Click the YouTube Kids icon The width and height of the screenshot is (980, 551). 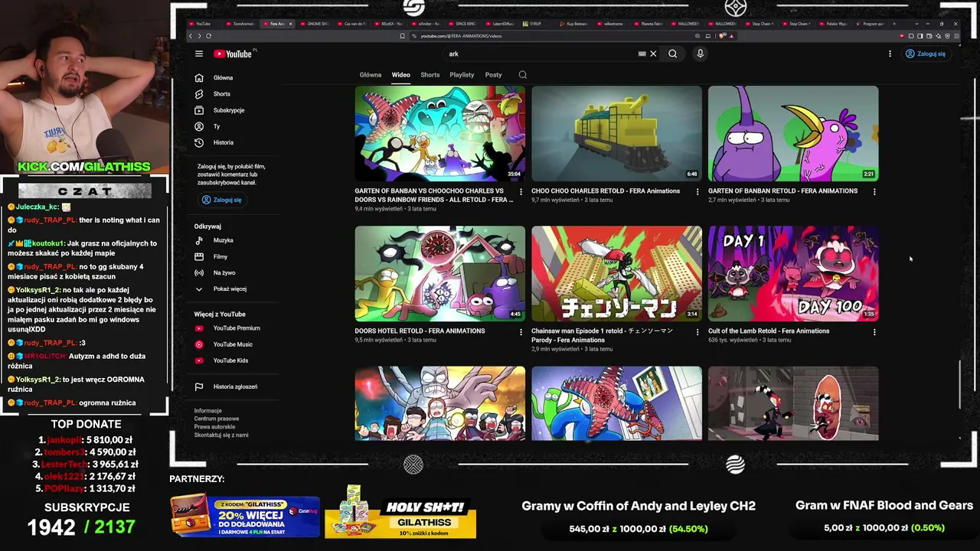[199, 360]
